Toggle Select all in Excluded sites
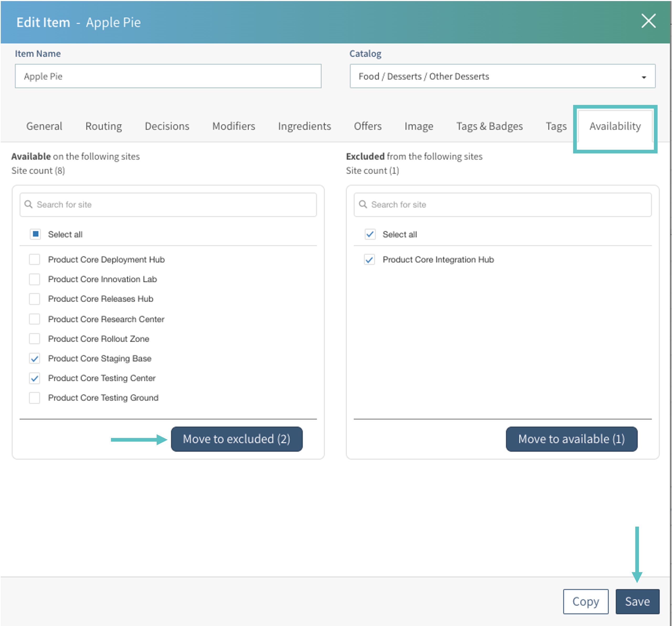This screenshot has height=626, width=672. coord(370,234)
